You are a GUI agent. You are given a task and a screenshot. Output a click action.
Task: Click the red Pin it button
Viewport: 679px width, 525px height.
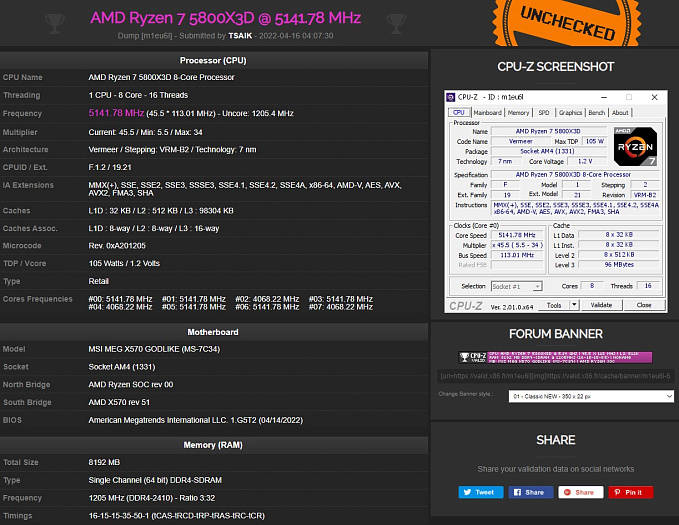click(630, 492)
